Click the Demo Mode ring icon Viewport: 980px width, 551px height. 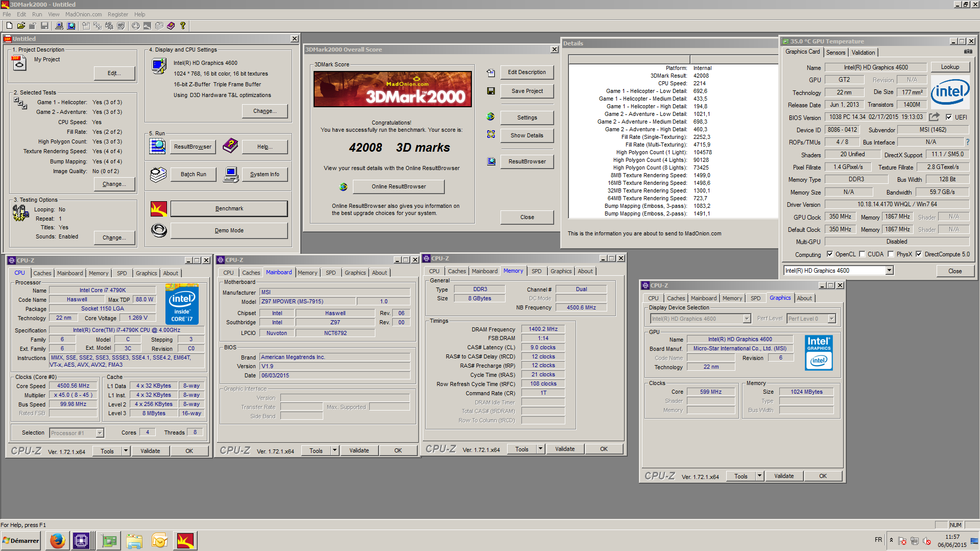pyautogui.click(x=159, y=231)
